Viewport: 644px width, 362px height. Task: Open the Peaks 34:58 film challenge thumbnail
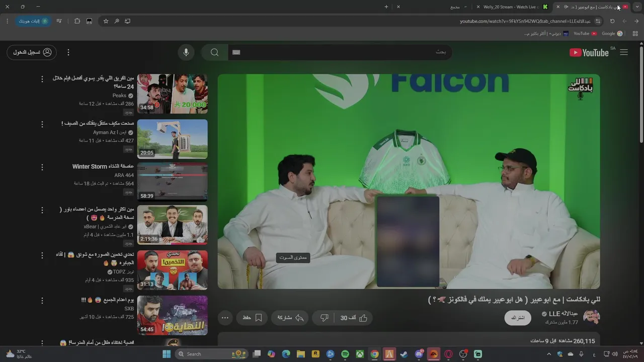(x=172, y=94)
